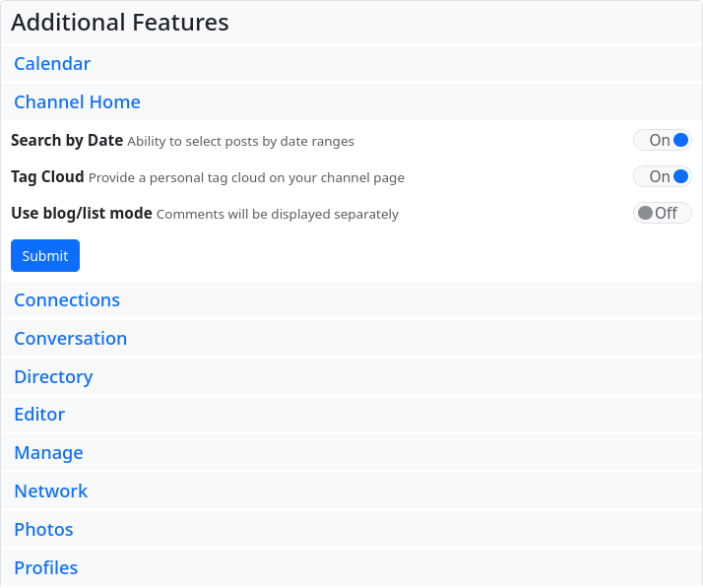Click the bold Tag Cloud label

[47, 177]
